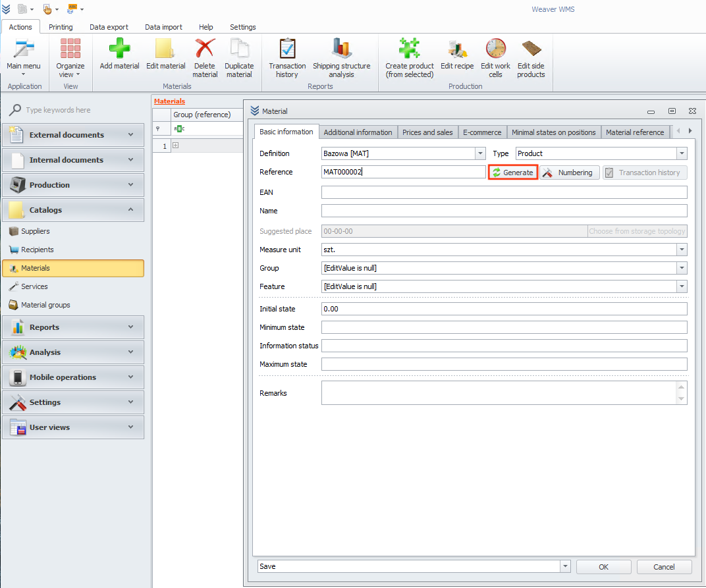Open Shipping structure analysis icon
The height and width of the screenshot is (588, 706).
(341, 48)
